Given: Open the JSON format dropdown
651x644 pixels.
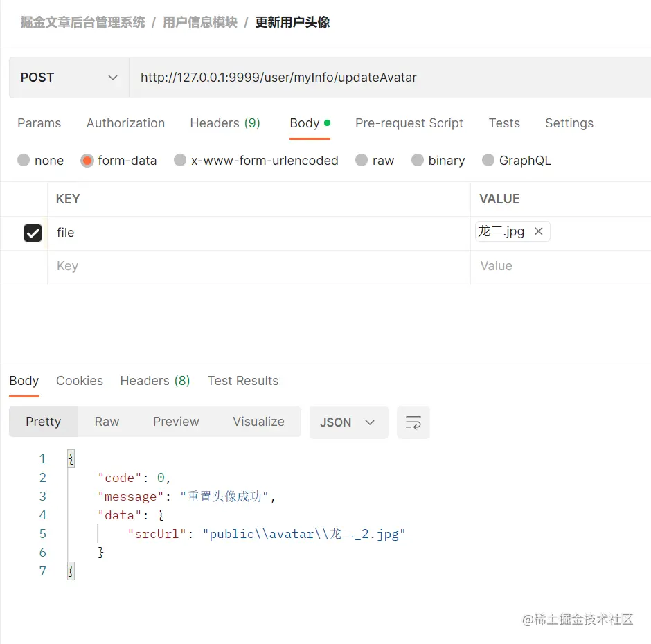Looking at the screenshot, I should pos(349,422).
